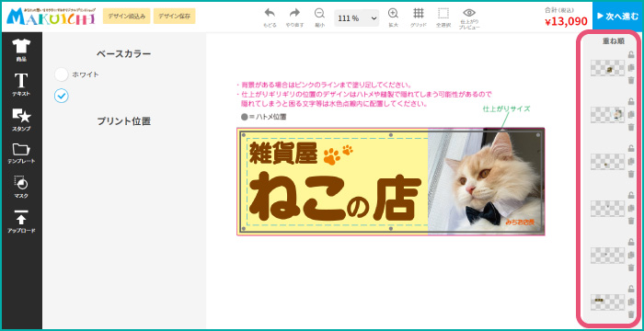The width and height of the screenshot is (644, 331).
Task: Duplicate the cat photo layer
Action: pos(631,115)
